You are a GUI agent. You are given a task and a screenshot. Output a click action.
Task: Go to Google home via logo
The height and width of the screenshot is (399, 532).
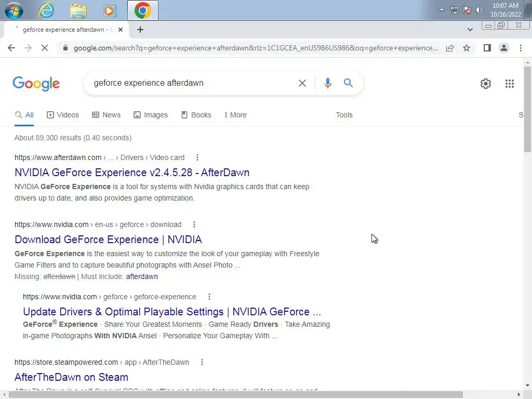[36, 84]
